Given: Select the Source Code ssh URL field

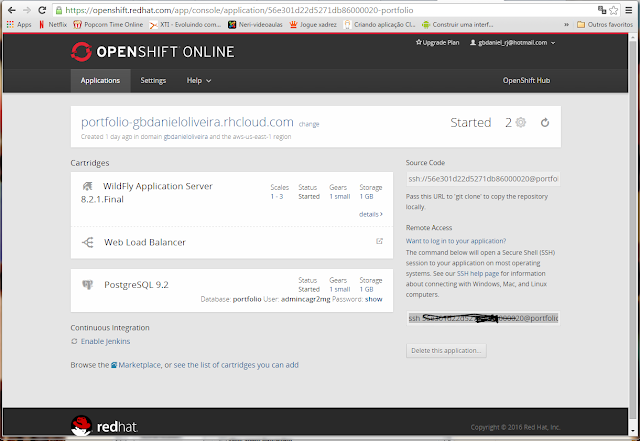Looking at the screenshot, I should coord(483,179).
